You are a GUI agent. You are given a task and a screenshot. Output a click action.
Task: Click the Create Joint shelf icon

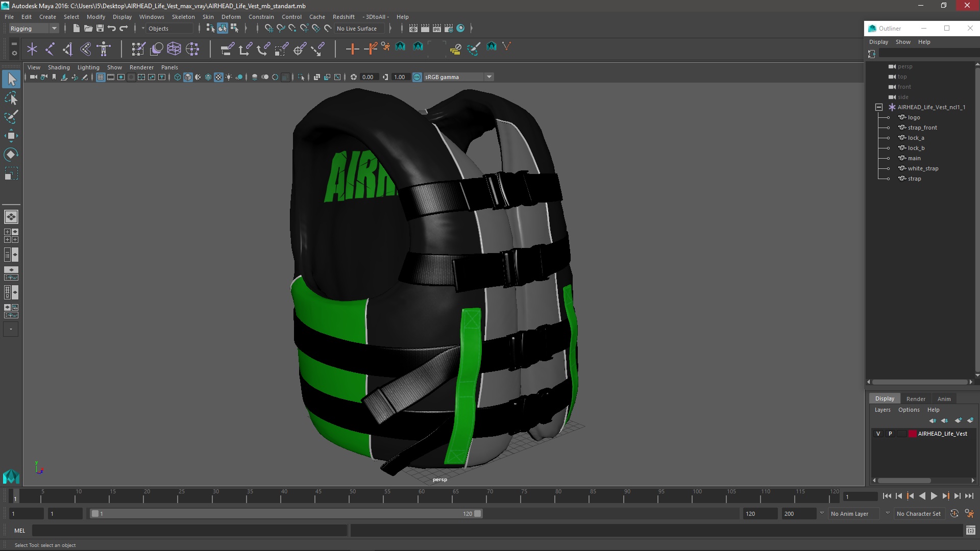[50, 49]
